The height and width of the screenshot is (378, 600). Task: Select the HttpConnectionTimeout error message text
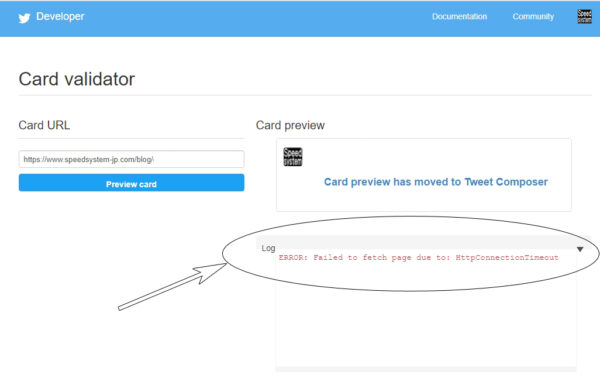pos(418,257)
